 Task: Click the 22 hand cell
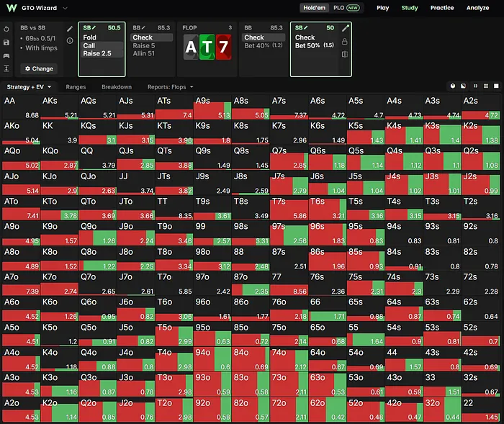(480, 410)
